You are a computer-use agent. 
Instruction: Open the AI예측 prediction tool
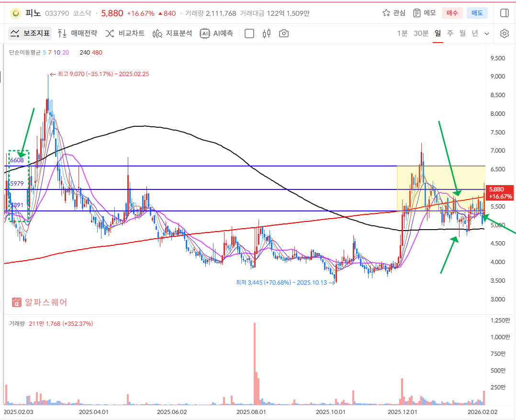[x=217, y=33]
